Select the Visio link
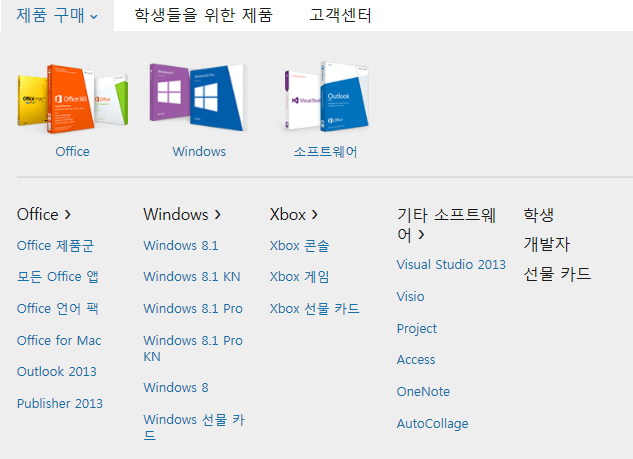 (411, 297)
